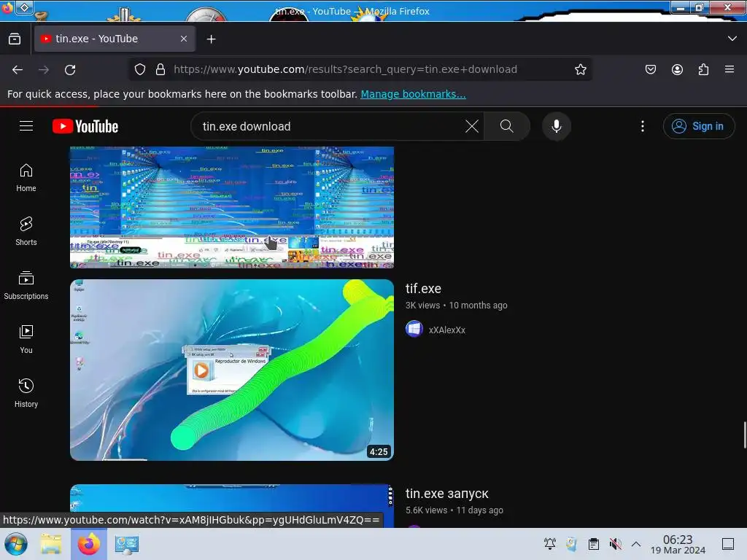Viewport: 747px width, 560px height.
Task: Show site security padlock info
Action: point(160,69)
